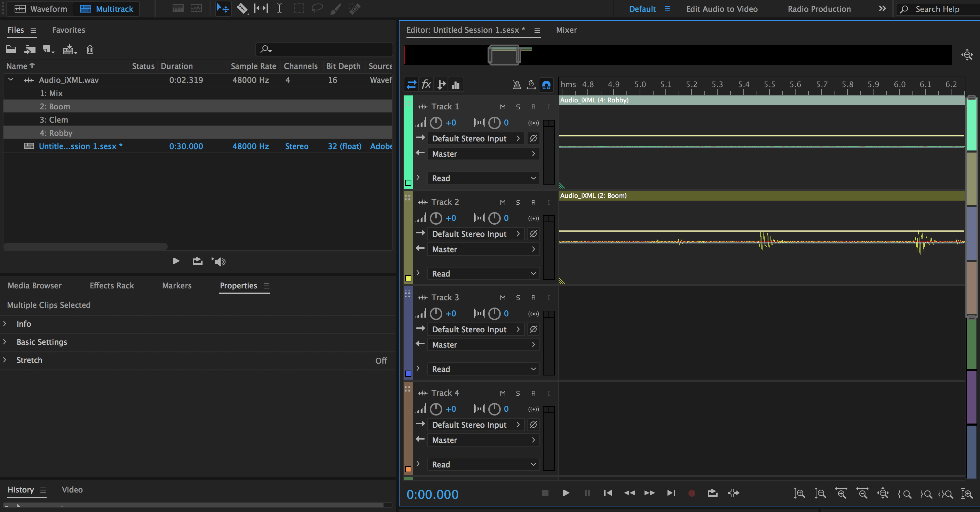Select the Time Selection tool

(279, 8)
